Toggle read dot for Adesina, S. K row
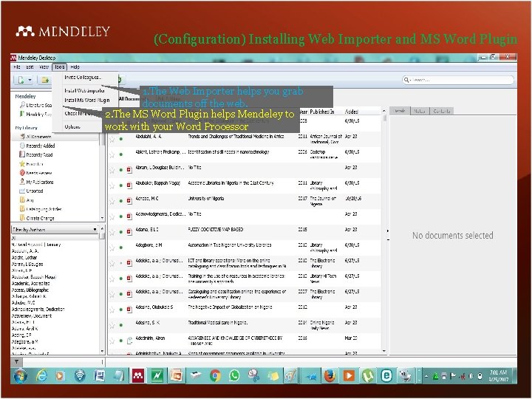 pyautogui.click(x=121, y=325)
